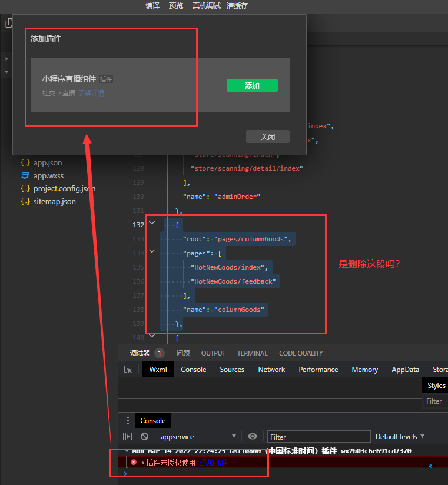Viewport: 448px width, 485px height.
Task: Open the appservice context dropdown
Action: (198, 436)
